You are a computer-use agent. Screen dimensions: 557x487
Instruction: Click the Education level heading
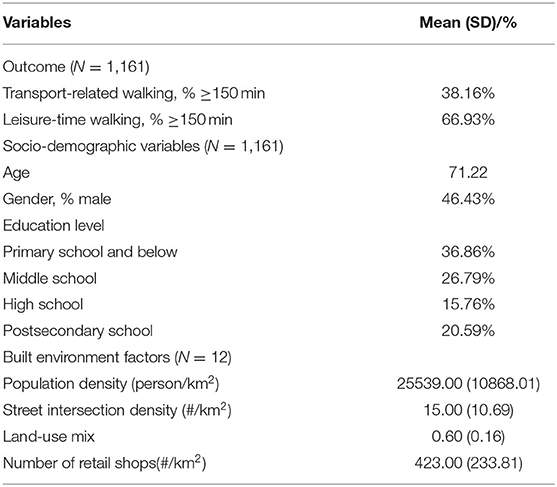point(54,226)
